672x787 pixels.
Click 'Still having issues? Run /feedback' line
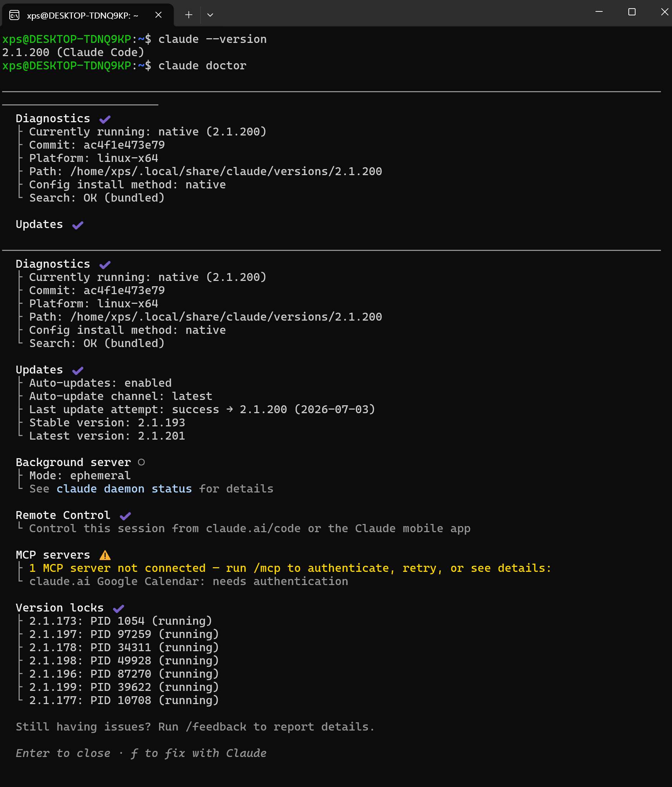coord(195,727)
